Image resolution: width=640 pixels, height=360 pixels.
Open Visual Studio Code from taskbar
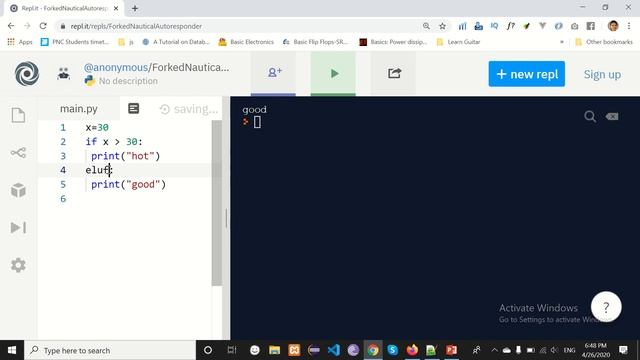click(x=333, y=350)
